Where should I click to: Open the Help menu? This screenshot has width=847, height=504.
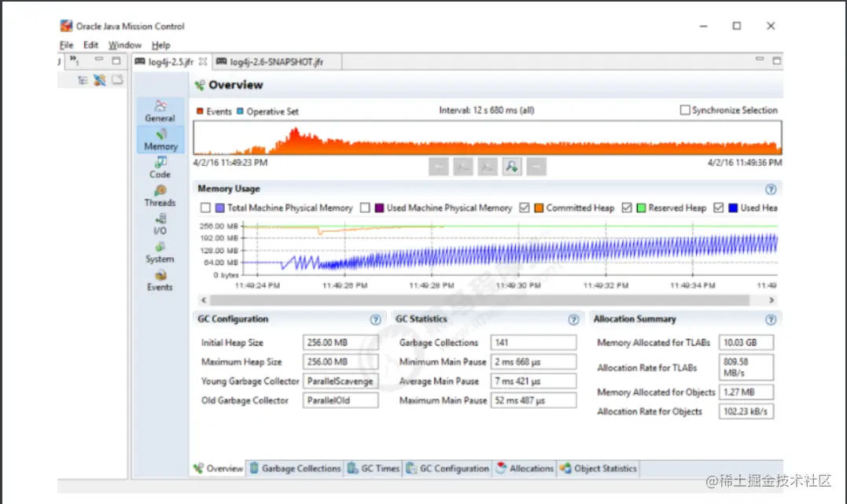(x=160, y=45)
